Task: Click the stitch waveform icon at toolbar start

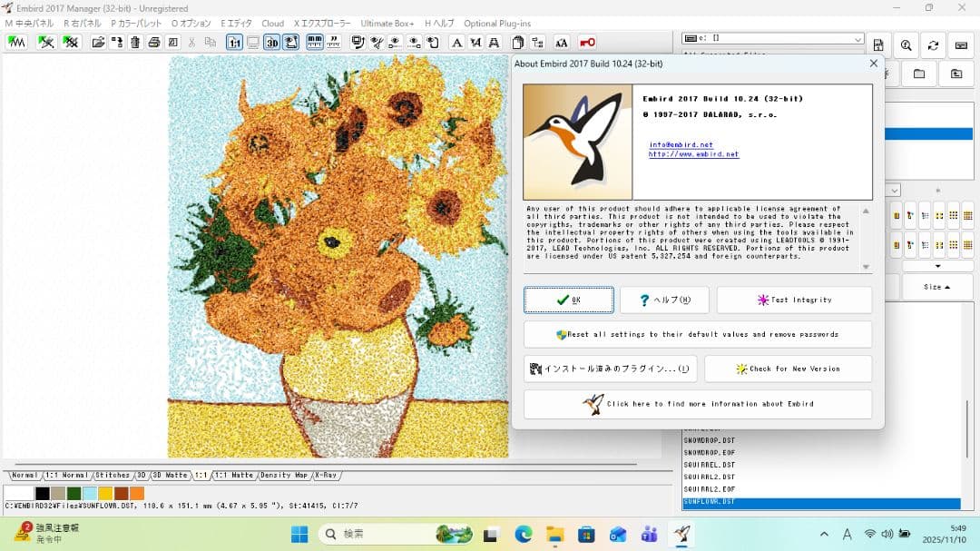Action: pyautogui.click(x=17, y=43)
